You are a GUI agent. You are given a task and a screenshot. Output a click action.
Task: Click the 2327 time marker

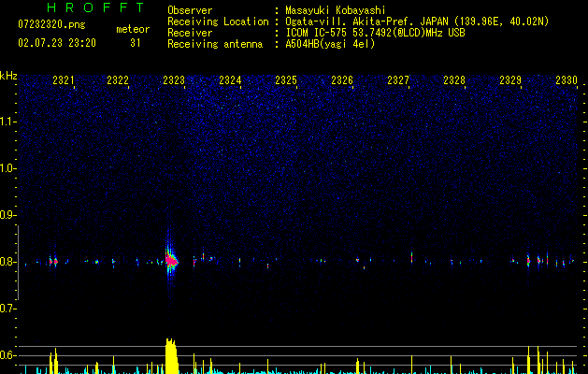click(398, 80)
